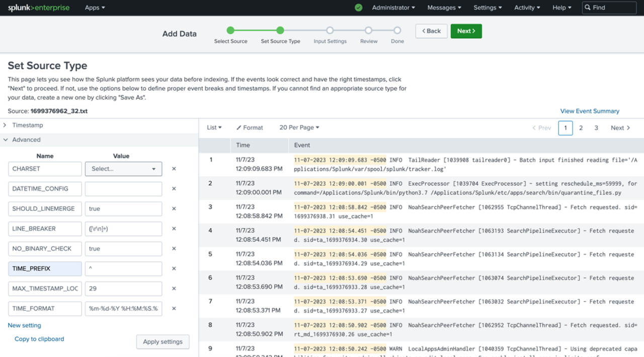644x357 pixels.
Task: Open the Messages menu
Action: click(443, 8)
